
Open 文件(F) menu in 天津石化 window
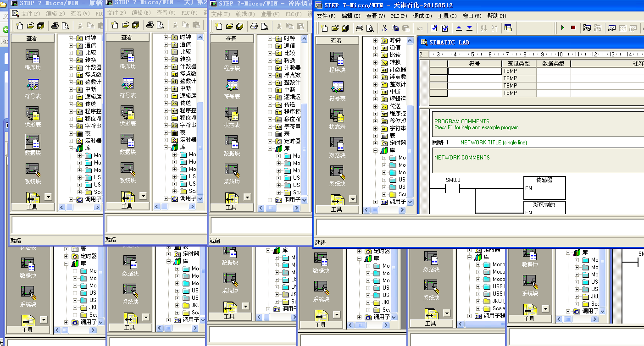pyautogui.click(x=326, y=16)
